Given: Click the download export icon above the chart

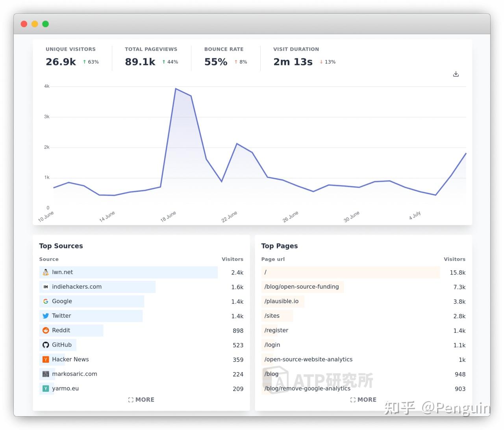Looking at the screenshot, I should point(456,74).
